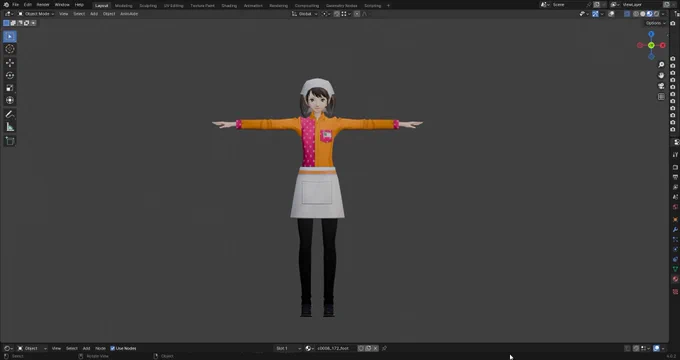
Task: Click the ViewLayer name field
Action: 641,5
